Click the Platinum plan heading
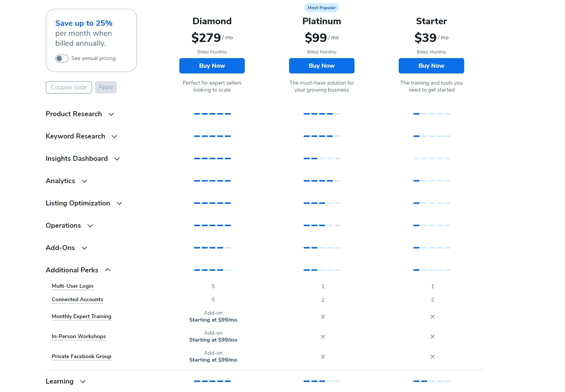The width and height of the screenshot is (565, 392). (322, 21)
